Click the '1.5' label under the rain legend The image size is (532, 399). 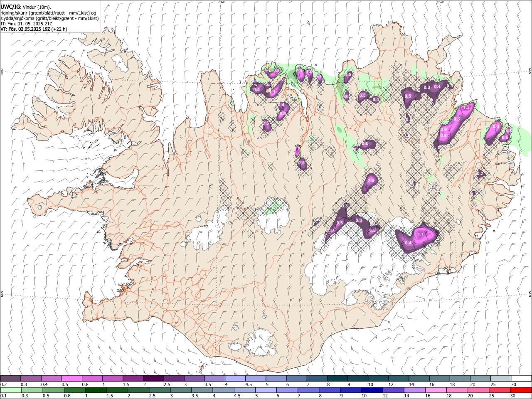110,396
